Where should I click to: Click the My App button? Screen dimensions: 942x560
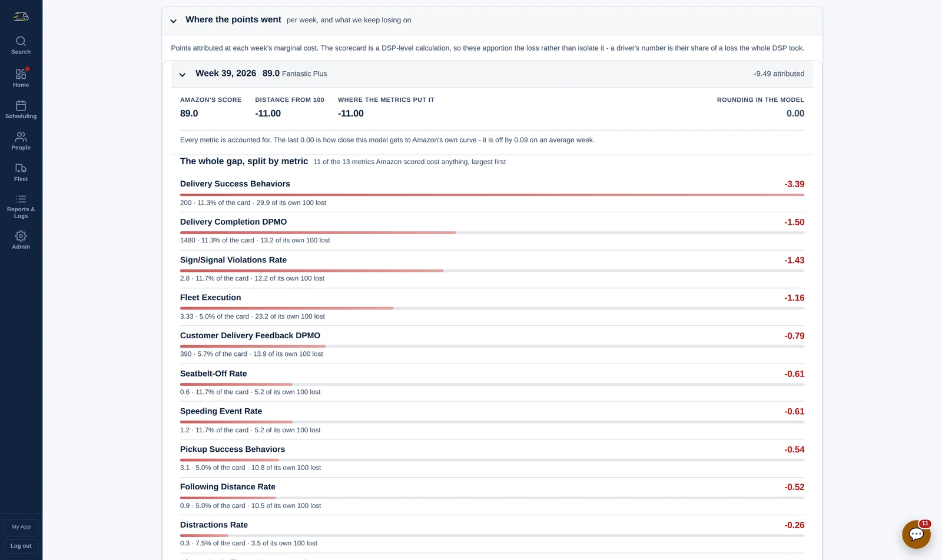pyautogui.click(x=21, y=527)
